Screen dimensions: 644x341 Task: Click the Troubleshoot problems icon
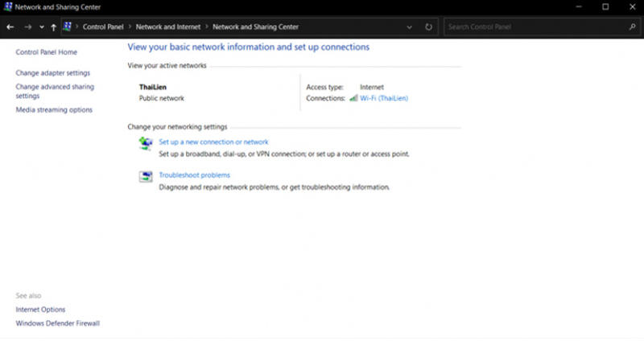146,177
